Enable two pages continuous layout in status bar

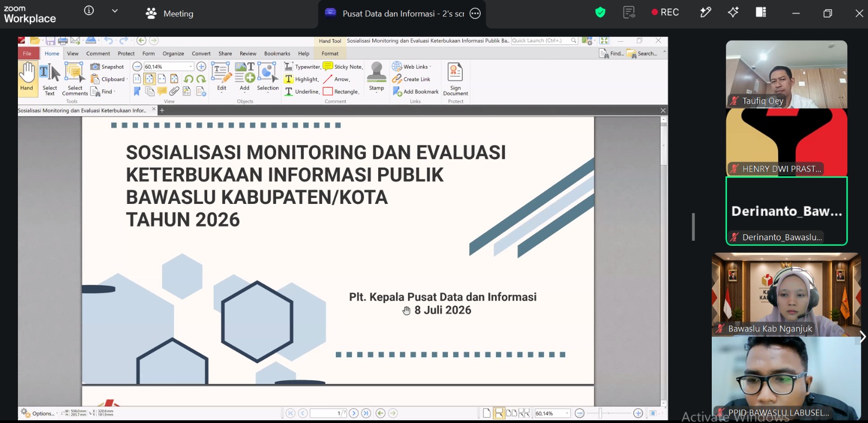click(x=524, y=413)
